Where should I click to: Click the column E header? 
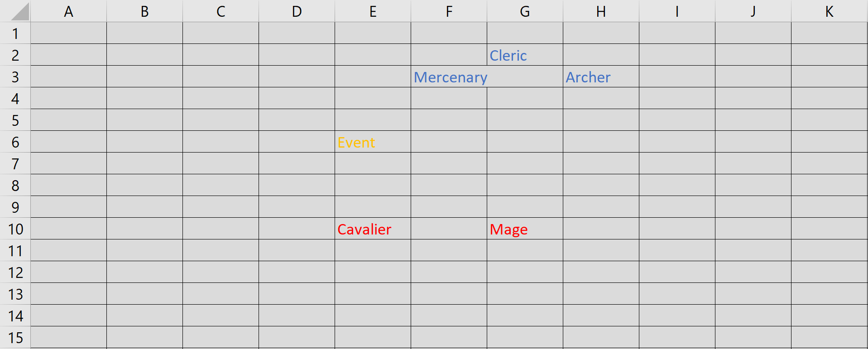373,11
